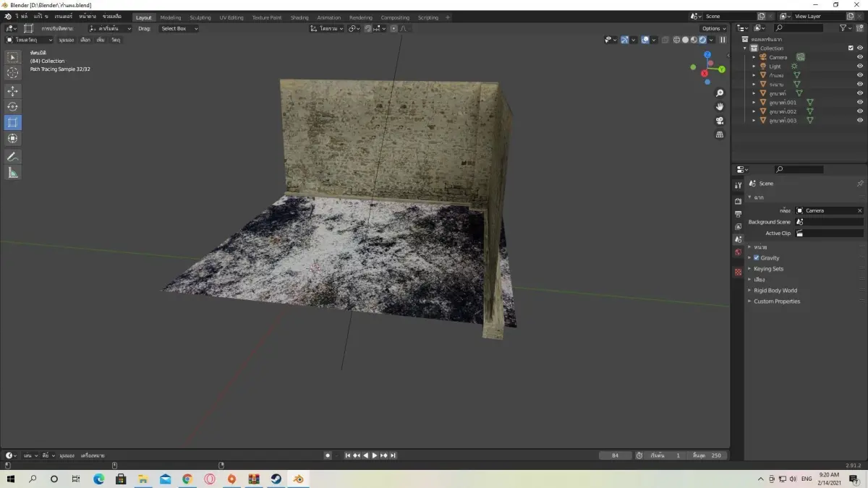The height and width of the screenshot is (488, 868).
Task: Uncheck the Collection exclude checkbox
Action: [x=851, y=48]
